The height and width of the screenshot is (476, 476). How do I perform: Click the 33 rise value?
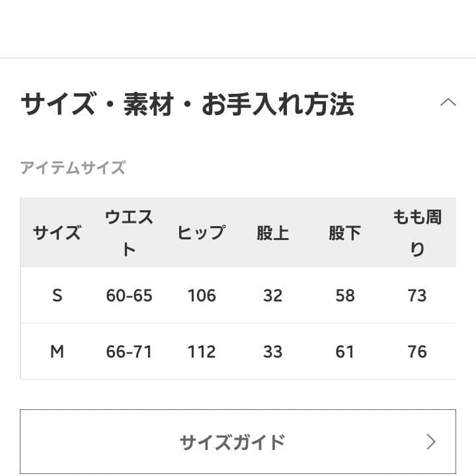pyautogui.click(x=273, y=352)
